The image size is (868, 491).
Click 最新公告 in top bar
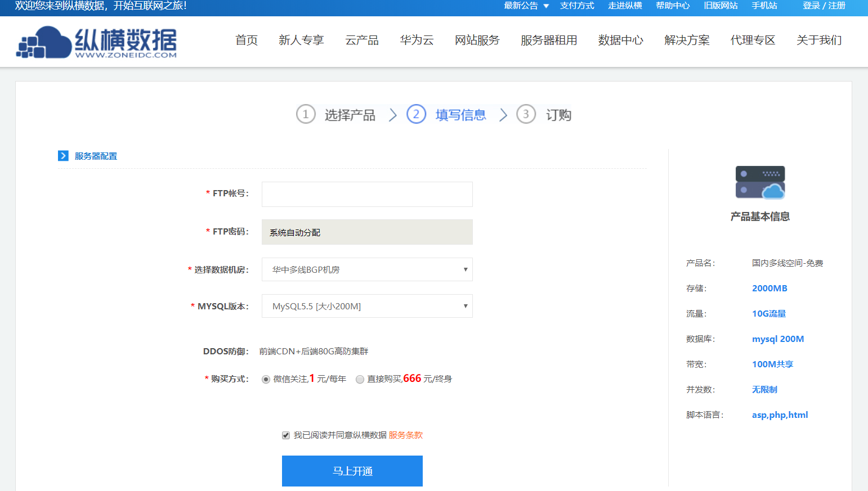521,6
